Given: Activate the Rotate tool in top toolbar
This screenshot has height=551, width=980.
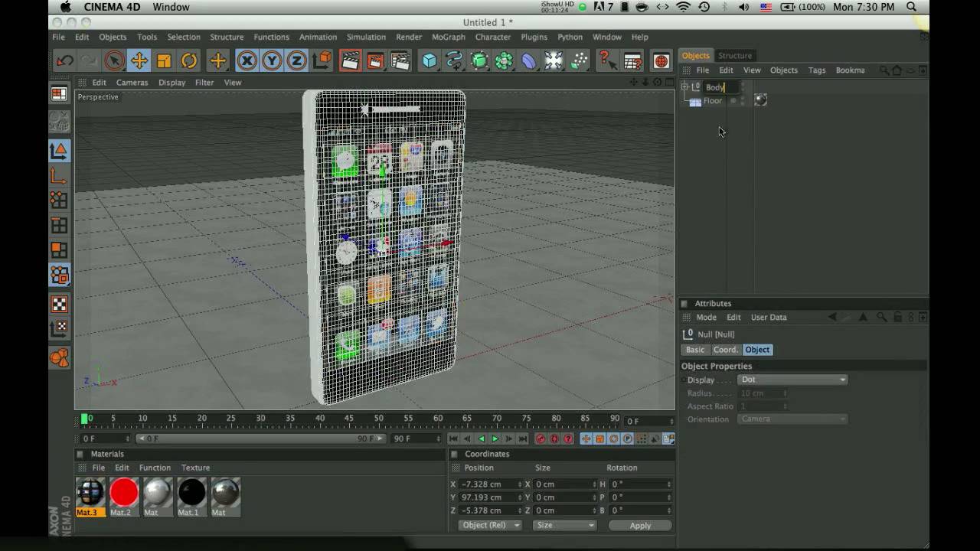Looking at the screenshot, I should 189,60.
